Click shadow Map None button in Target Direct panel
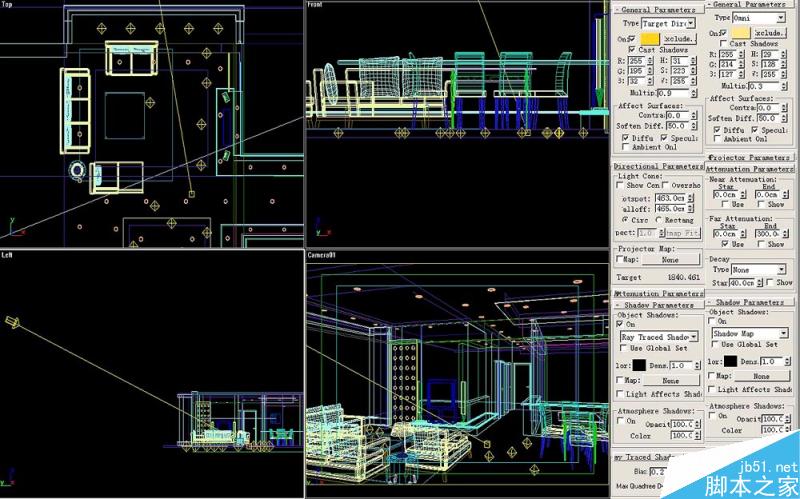The width and height of the screenshot is (800, 499). click(670, 381)
